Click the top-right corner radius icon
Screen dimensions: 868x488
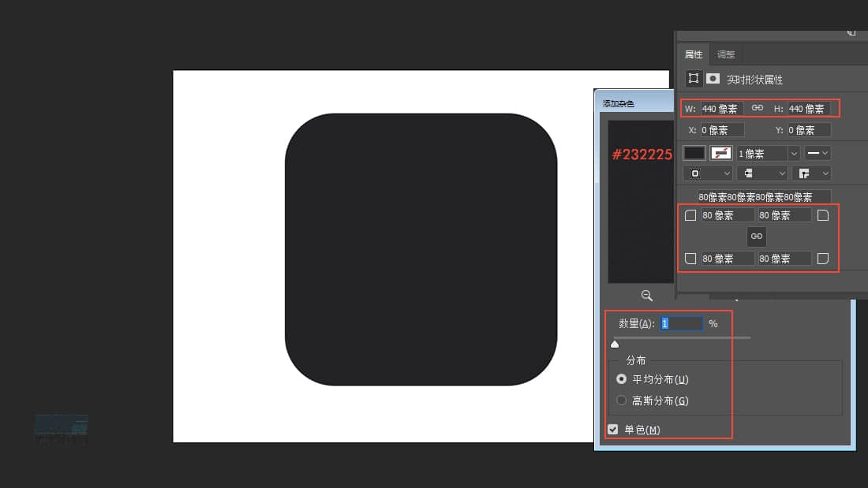tap(823, 215)
